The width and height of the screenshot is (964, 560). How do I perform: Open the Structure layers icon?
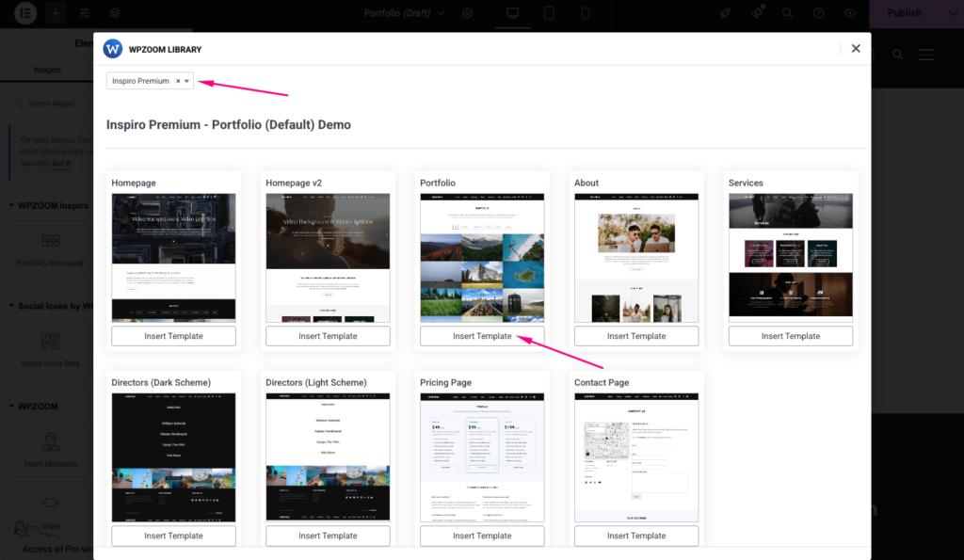pos(114,13)
